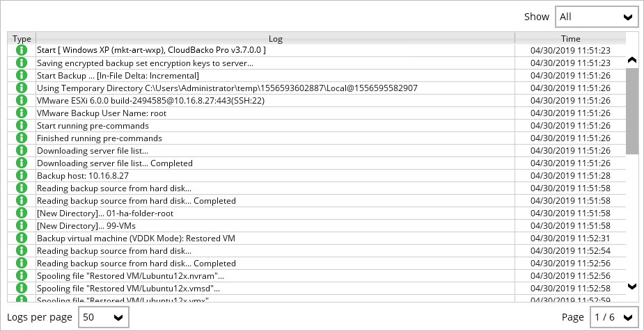Image resolution: width=644 pixels, height=331 pixels.
Task: Open the Page selector dropdown
Action: 613,317
